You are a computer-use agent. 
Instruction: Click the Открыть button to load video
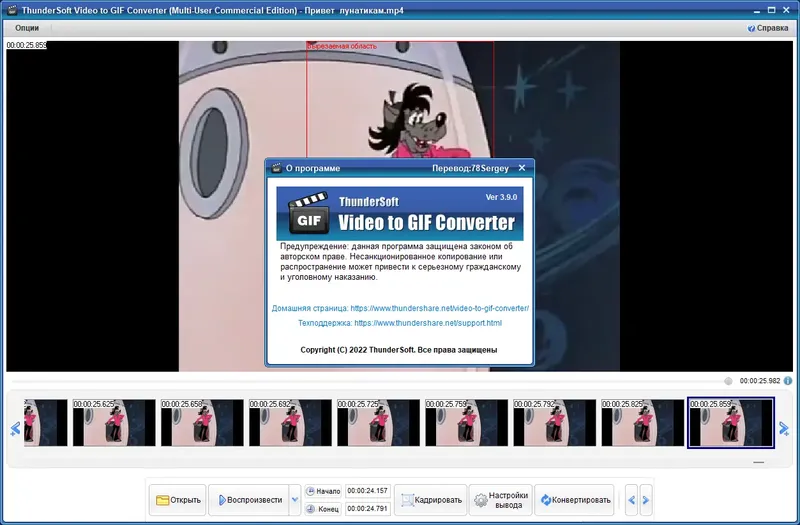[x=178, y=500]
